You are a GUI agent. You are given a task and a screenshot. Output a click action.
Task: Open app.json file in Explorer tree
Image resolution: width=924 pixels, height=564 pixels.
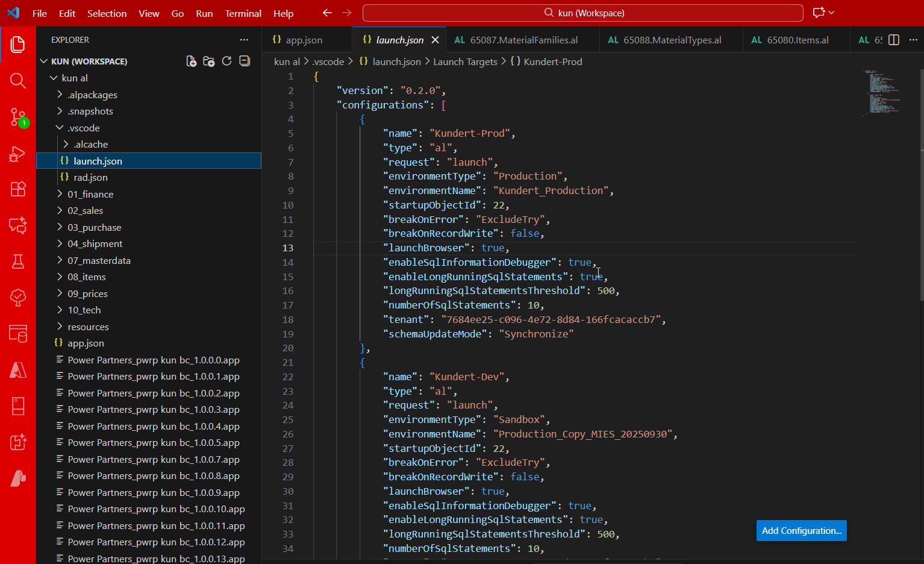click(86, 343)
